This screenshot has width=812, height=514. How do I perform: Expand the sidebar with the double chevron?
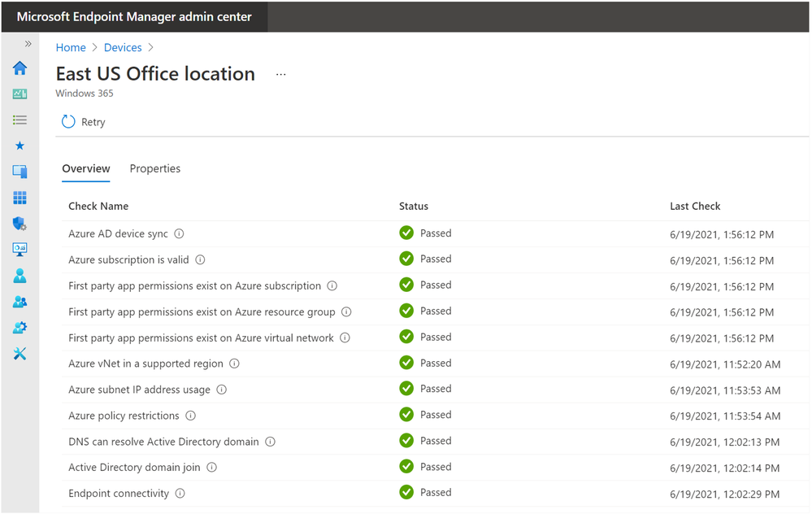point(28,44)
